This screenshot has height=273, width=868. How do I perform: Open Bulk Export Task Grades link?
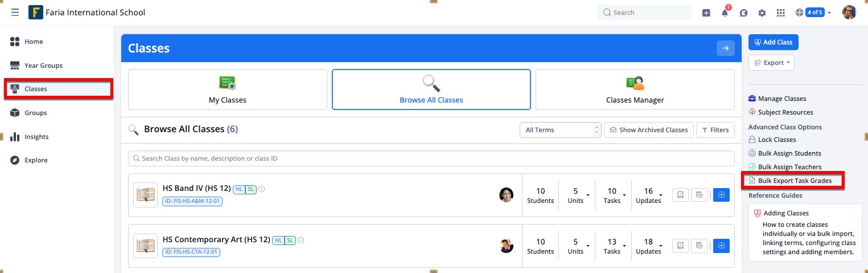795,181
